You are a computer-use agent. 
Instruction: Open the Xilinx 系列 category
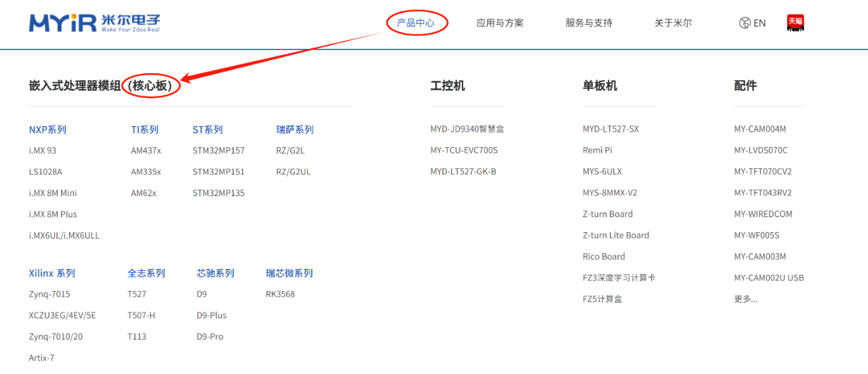click(52, 274)
